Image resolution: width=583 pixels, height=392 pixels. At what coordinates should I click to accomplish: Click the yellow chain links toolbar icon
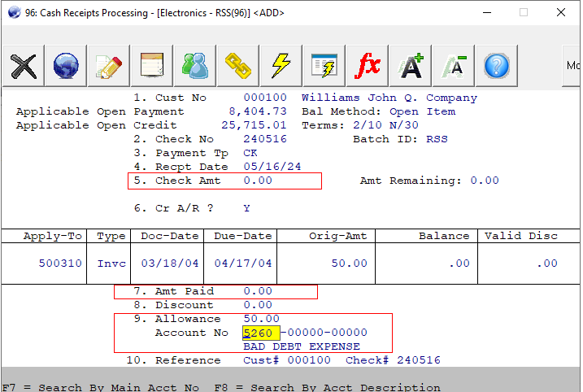click(x=238, y=66)
